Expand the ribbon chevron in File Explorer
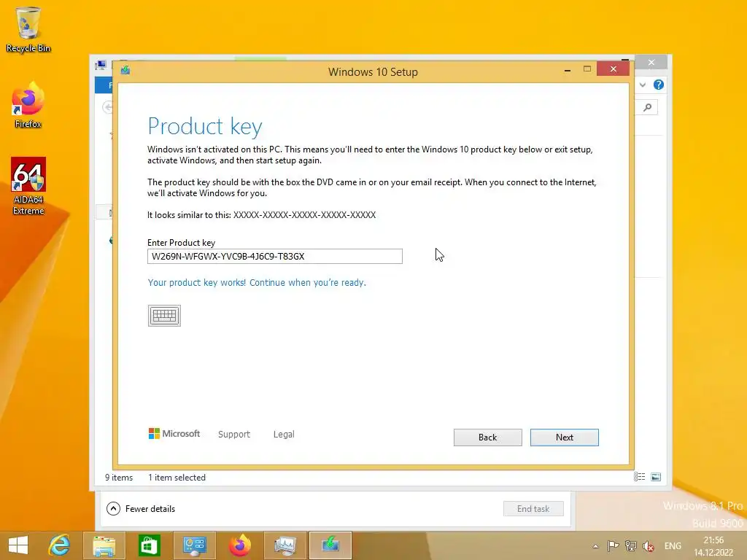 [643, 85]
